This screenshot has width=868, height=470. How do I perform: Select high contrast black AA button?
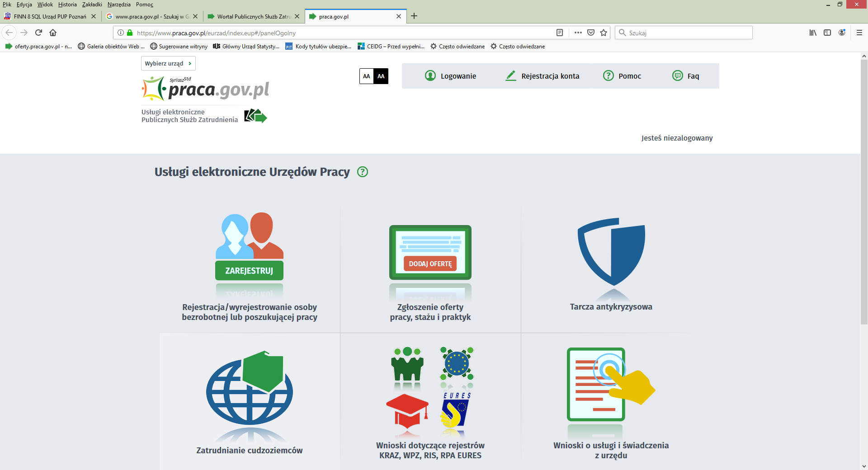click(x=381, y=76)
